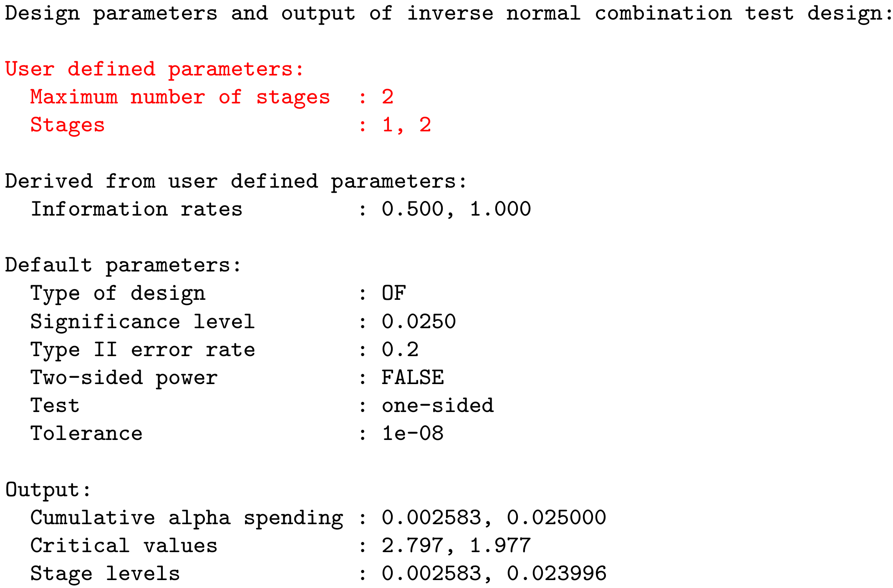
Task: Click the 'Type II error rate' label
Action: tap(142, 350)
